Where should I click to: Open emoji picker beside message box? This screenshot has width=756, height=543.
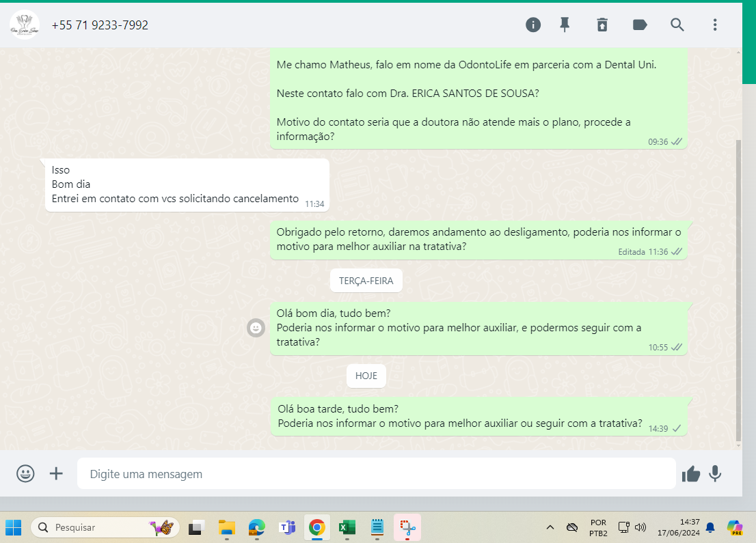(25, 473)
